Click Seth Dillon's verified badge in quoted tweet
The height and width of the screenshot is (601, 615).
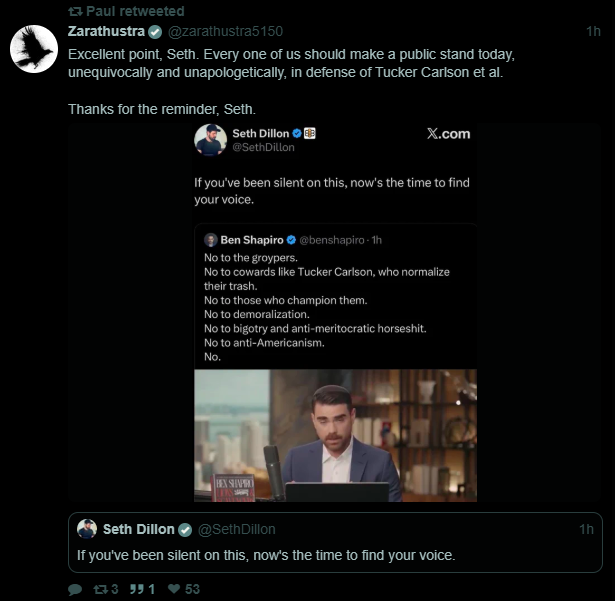[x=185, y=529]
